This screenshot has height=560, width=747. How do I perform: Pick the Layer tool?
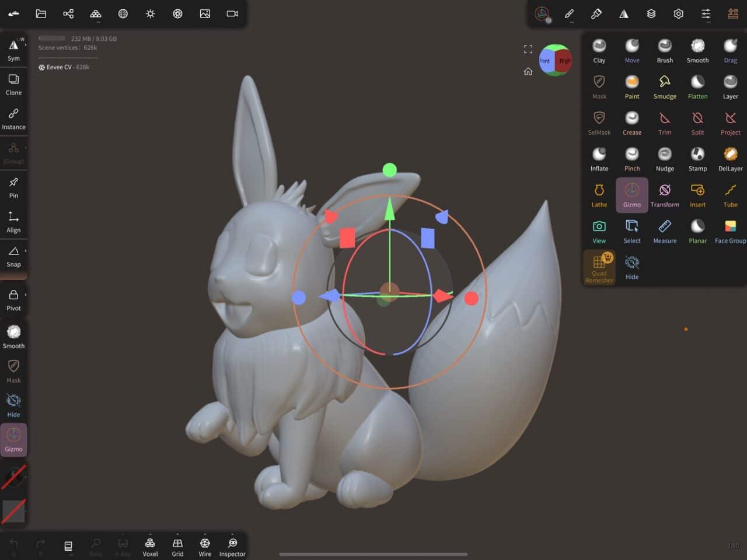[x=730, y=87]
